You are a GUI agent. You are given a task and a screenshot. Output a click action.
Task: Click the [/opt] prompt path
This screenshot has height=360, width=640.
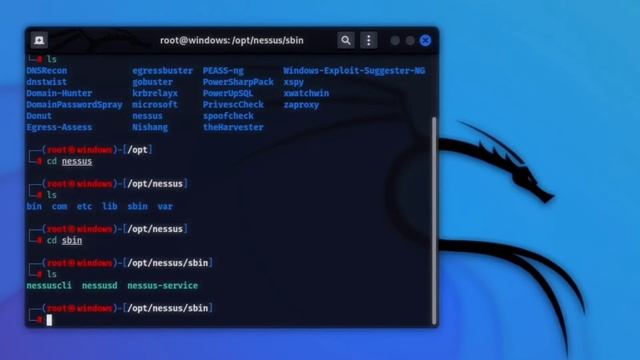point(138,150)
